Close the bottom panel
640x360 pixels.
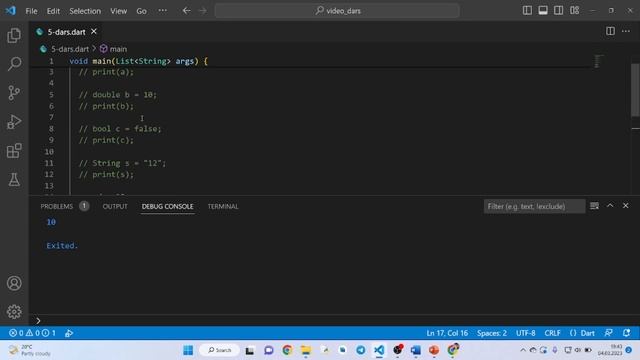click(x=625, y=206)
